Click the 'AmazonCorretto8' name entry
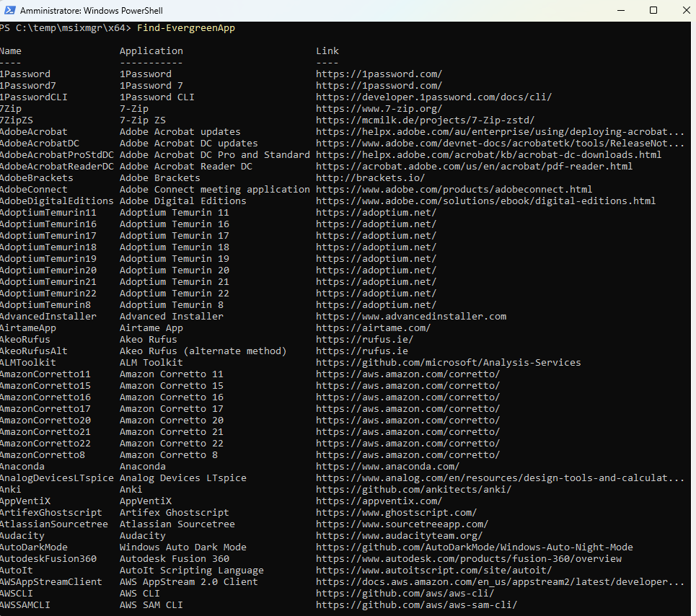696x616 pixels. pos(42,455)
